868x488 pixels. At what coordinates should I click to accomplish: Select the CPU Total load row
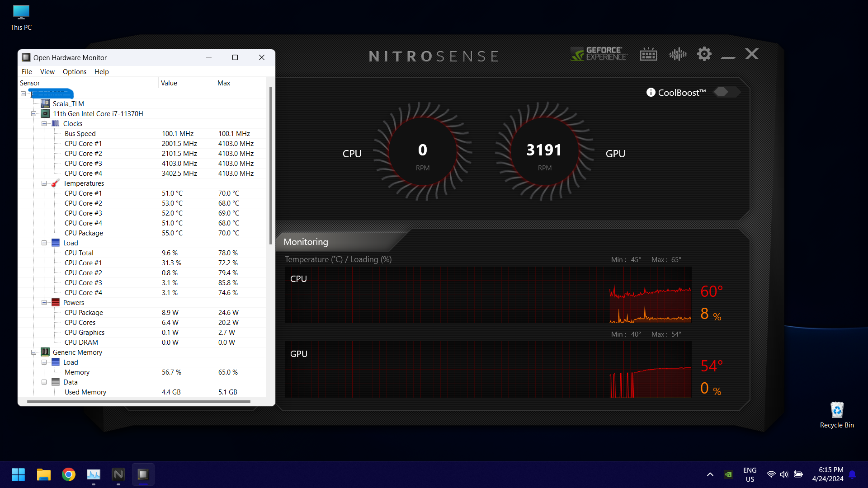point(142,253)
